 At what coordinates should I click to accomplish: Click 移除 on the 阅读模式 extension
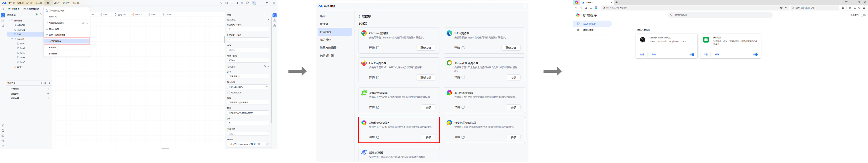(x=717, y=55)
